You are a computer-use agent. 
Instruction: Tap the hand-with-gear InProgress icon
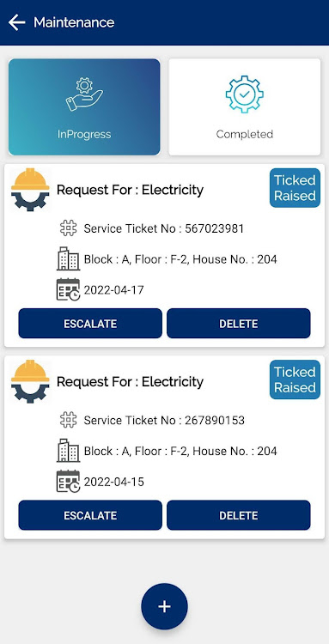(x=84, y=94)
